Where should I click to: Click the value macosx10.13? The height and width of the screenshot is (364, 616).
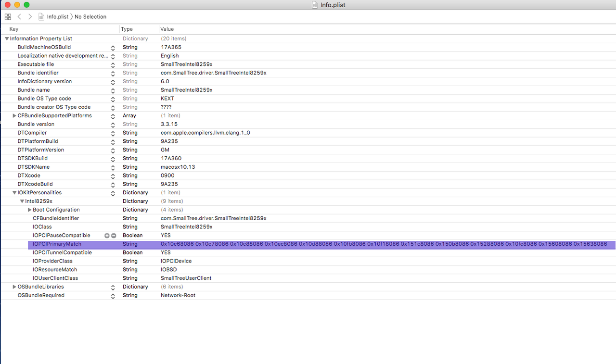pos(178,167)
